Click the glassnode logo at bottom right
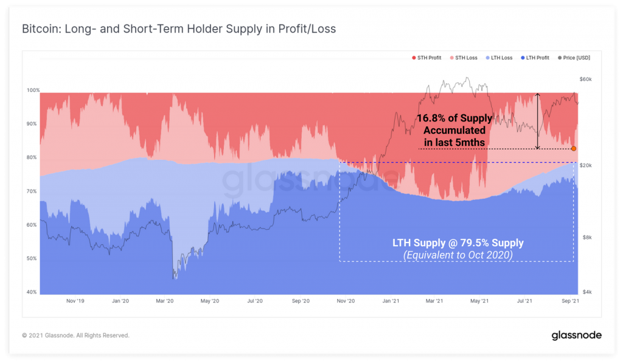The image size is (623, 364). 577,335
